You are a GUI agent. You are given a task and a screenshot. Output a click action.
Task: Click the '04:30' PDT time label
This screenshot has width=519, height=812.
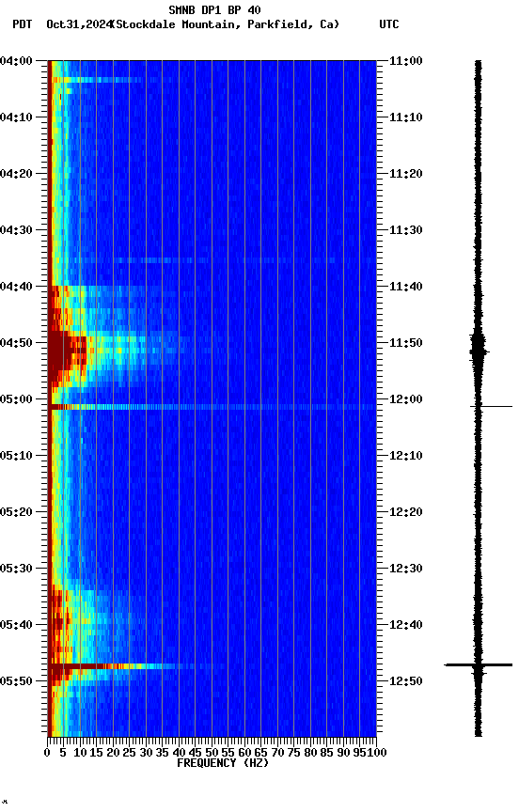tap(16, 230)
